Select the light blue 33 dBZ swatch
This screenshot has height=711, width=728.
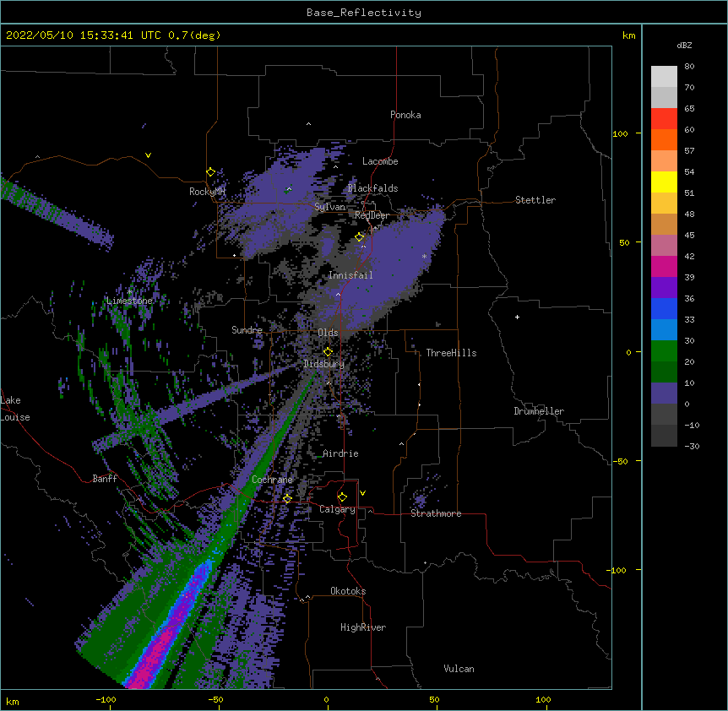point(664,329)
